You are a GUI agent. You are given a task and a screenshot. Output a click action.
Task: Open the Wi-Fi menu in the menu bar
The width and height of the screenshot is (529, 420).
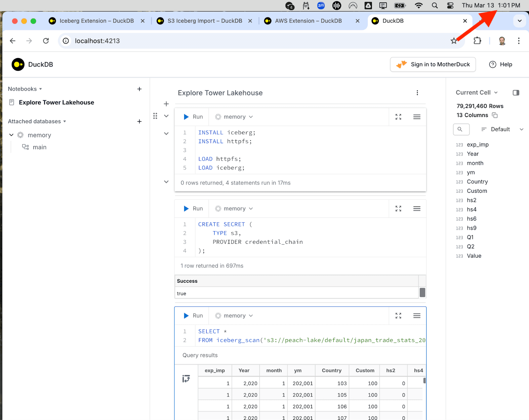(x=419, y=5)
